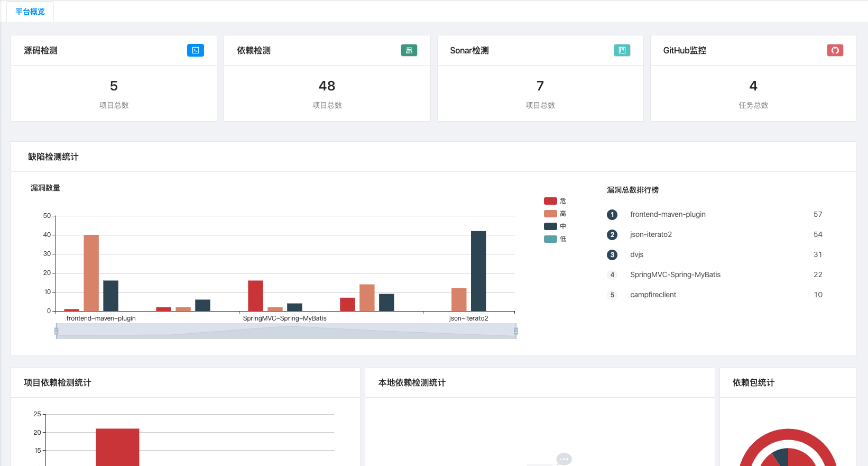
Task: Select the 依赖检测 card title
Action: [254, 50]
